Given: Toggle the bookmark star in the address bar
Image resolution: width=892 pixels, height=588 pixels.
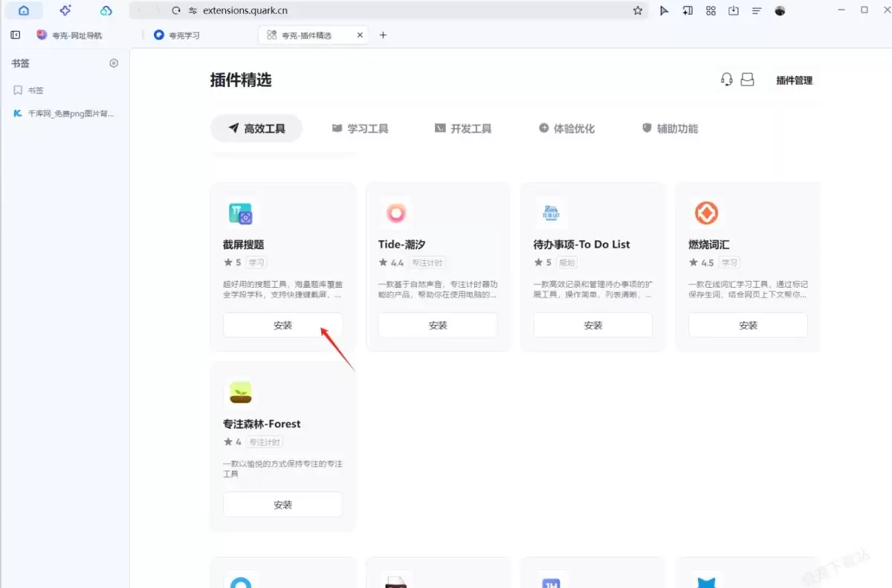Looking at the screenshot, I should [x=637, y=10].
